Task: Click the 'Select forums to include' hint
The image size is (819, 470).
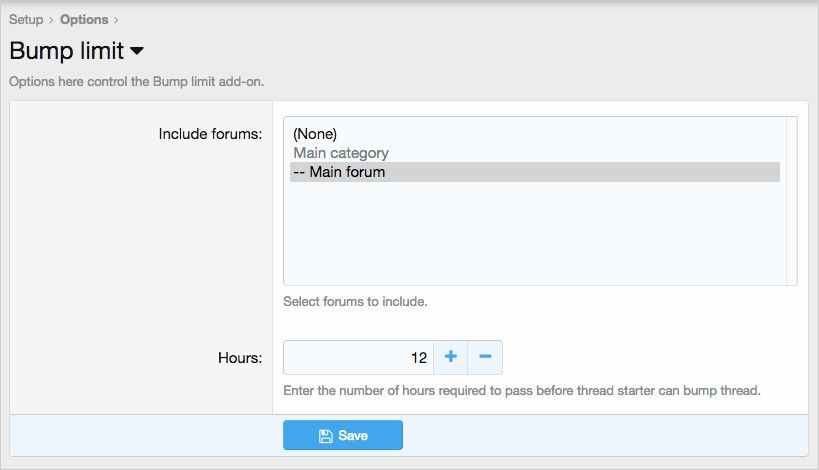Action: tap(355, 301)
